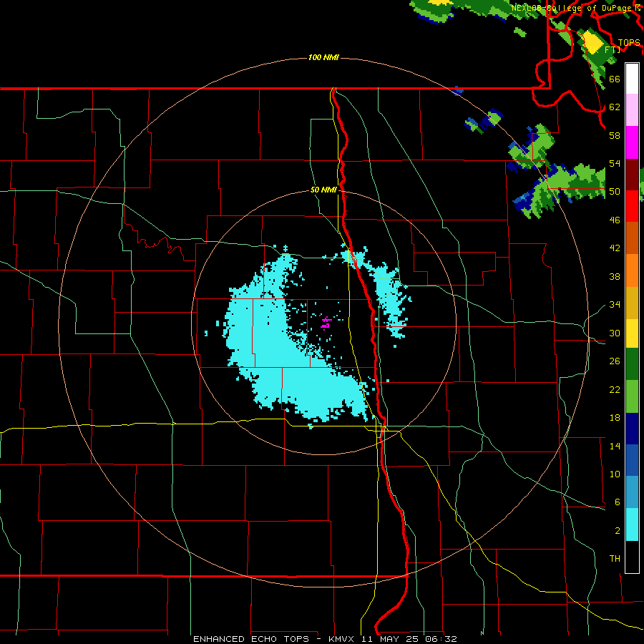Screen dimensions: 644x644
Task: Click the 30 value on the legend scale
Action: click(615, 333)
